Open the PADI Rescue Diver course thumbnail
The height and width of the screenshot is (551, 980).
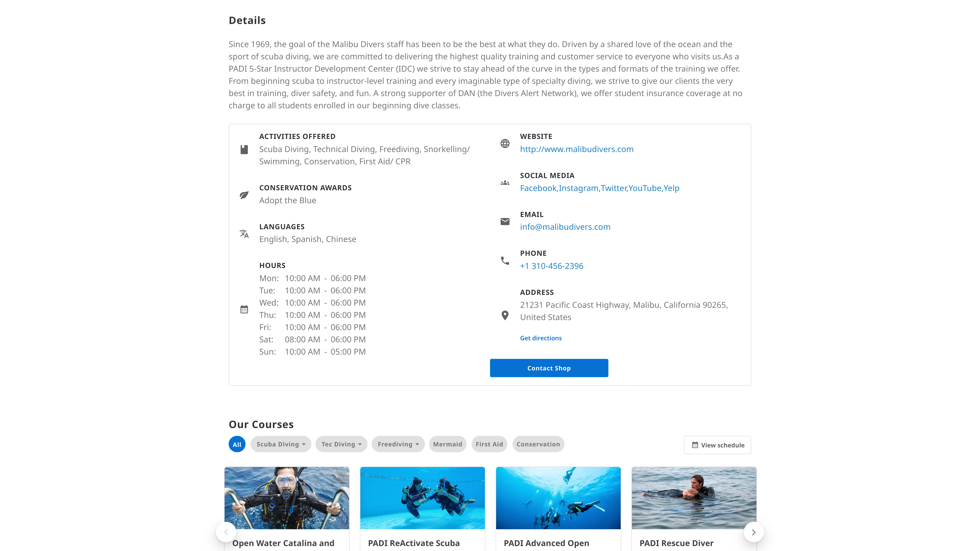pos(694,498)
